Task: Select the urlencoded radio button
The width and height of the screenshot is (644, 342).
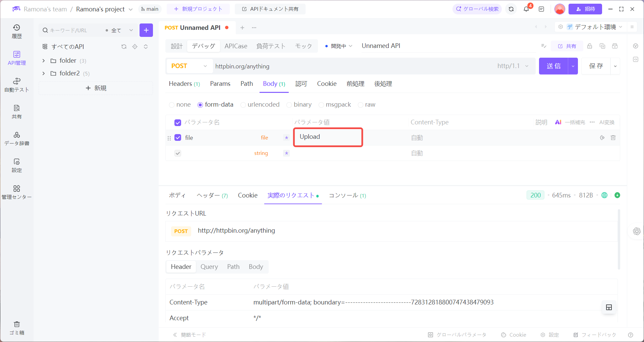Action: click(x=243, y=105)
